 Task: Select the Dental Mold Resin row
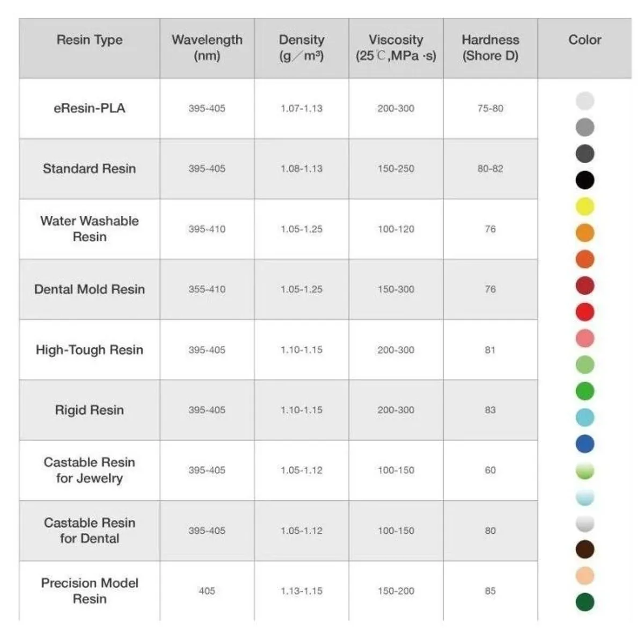(90, 290)
